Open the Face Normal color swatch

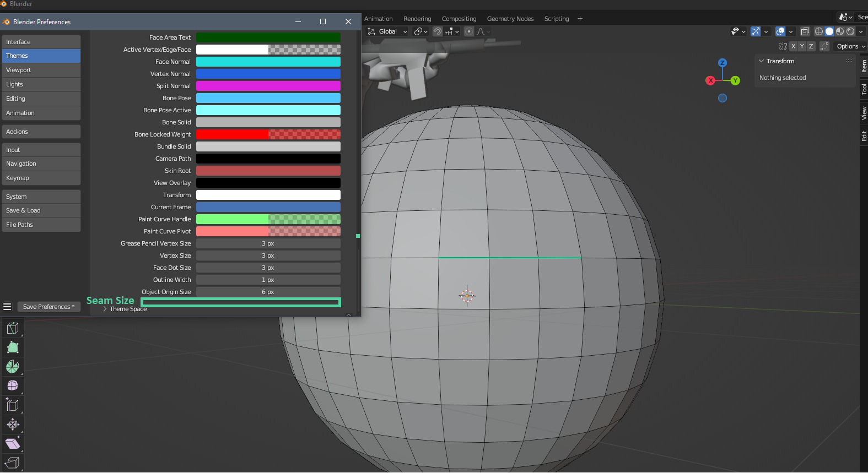tap(268, 62)
